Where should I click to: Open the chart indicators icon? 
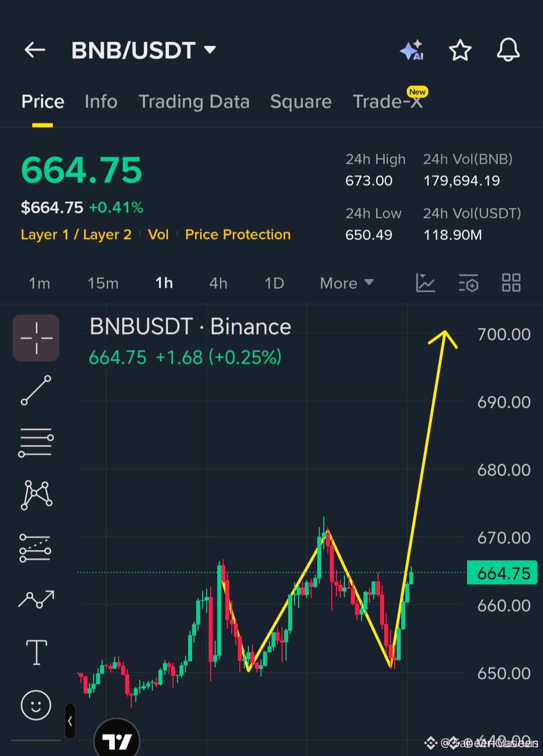tap(425, 283)
